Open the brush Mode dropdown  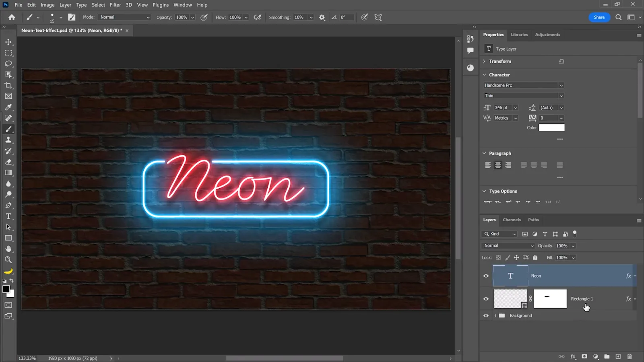(x=125, y=17)
